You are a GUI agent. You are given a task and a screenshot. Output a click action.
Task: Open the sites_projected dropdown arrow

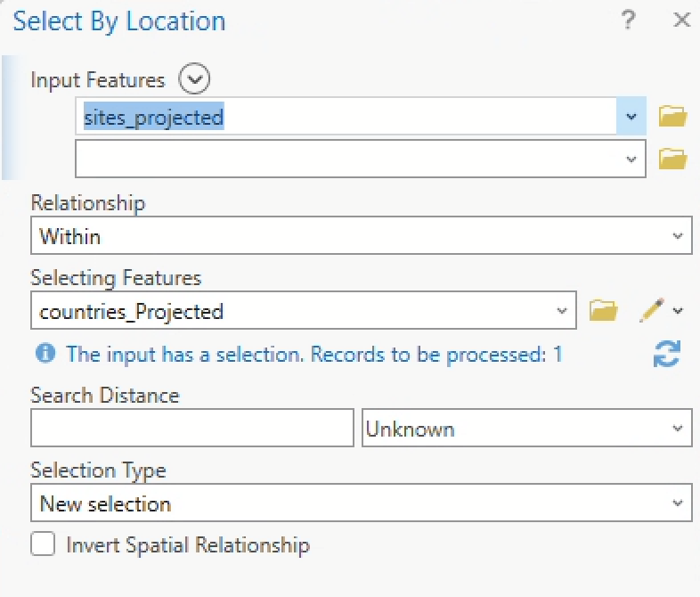631,117
